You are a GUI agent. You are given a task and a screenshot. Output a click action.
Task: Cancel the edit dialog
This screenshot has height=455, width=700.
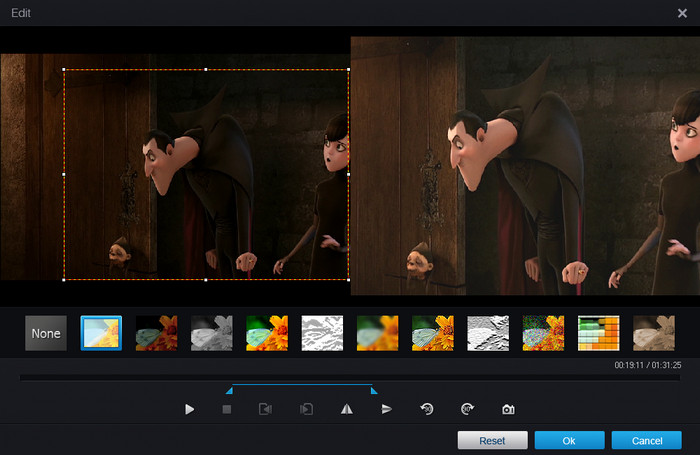pyautogui.click(x=646, y=440)
